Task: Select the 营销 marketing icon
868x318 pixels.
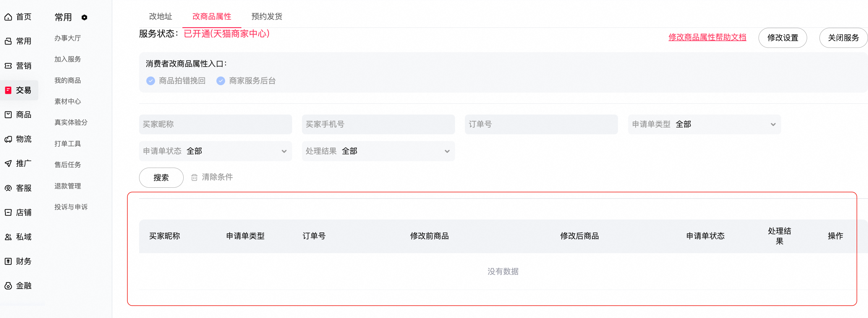Action: coord(8,65)
